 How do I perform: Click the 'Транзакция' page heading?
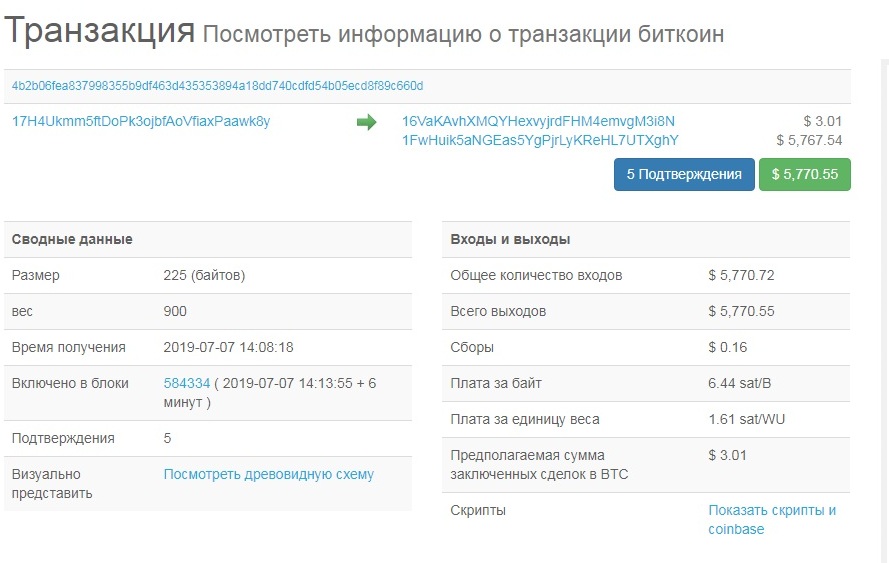click(x=99, y=32)
